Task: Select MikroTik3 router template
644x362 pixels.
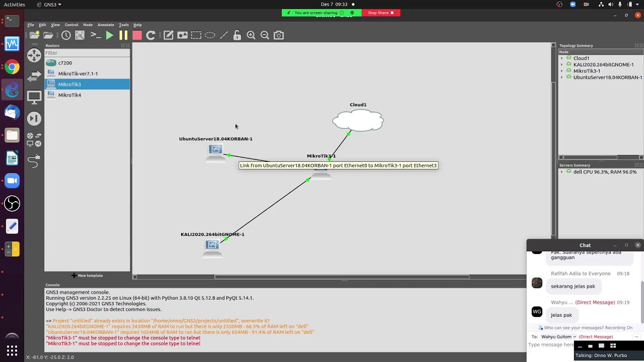Action: click(x=87, y=84)
